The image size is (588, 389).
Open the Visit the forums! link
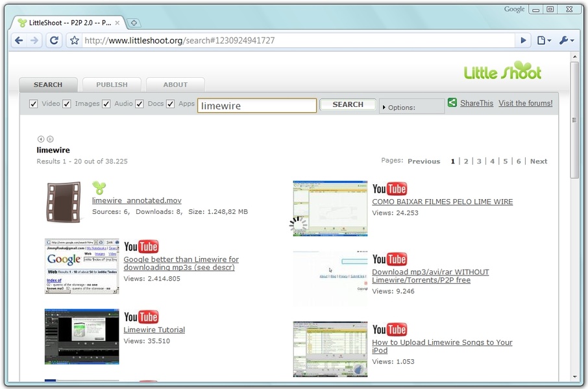tap(526, 103)
